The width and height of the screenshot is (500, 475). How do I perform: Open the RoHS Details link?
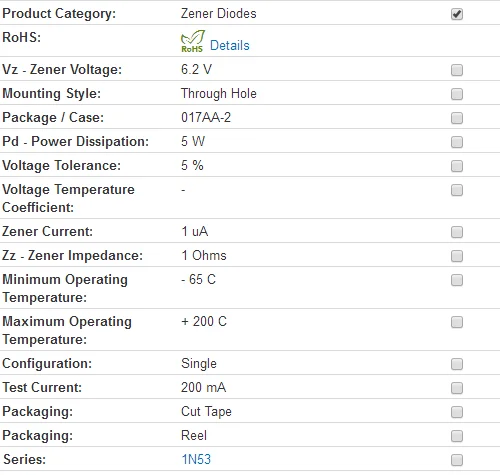[230, 45]
